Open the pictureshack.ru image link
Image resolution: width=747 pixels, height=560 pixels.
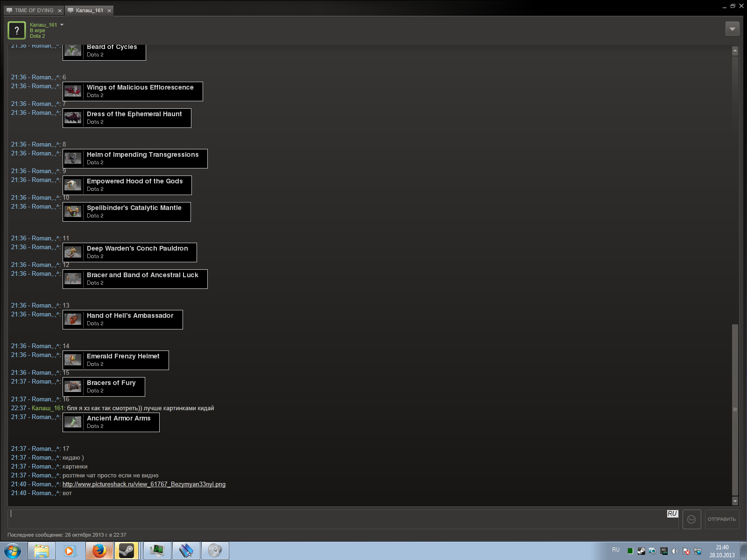pyautogui.click(x=144, y=484)
